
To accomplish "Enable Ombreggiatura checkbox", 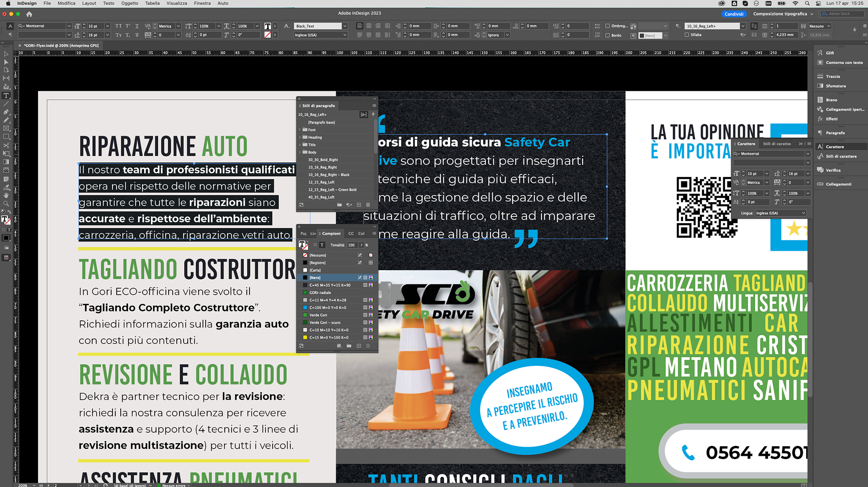I will click(608, 26).
